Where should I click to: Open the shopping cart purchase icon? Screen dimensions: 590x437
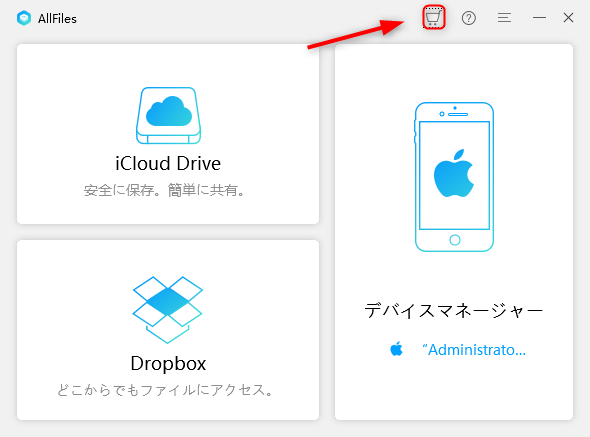[x=433, y=17]
